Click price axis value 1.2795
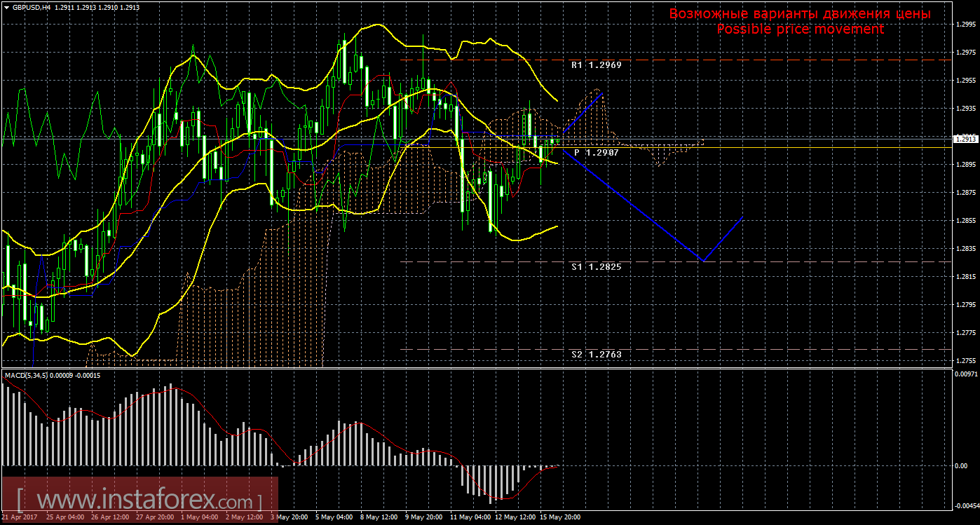The width and height of the screenshot is (980, 525). point(966,305)
